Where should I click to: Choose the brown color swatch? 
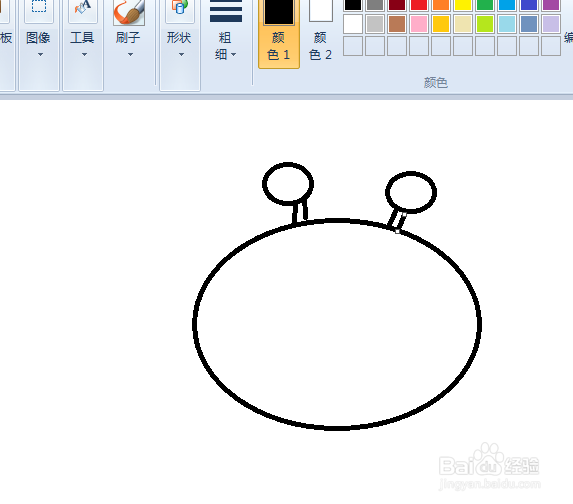click(397, 24)
